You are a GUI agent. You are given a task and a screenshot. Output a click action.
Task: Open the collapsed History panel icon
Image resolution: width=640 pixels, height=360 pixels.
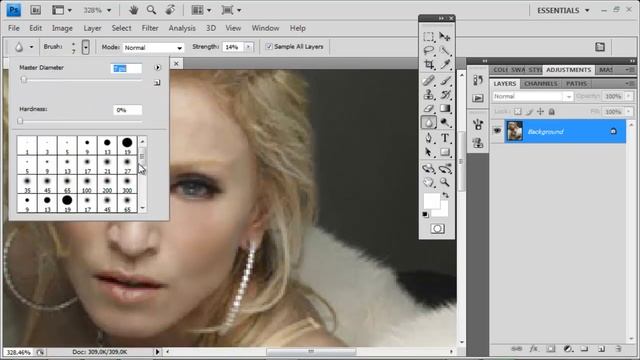(x=478, y=80)
